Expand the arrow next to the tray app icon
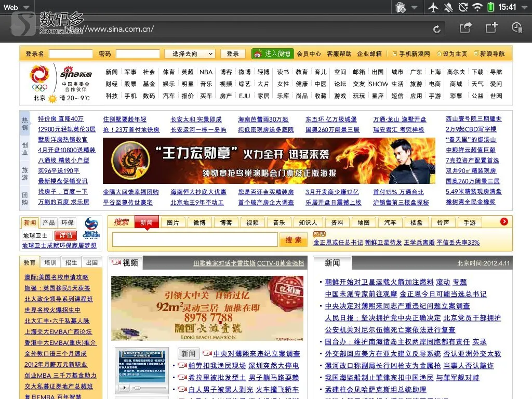 coord(415,7)
